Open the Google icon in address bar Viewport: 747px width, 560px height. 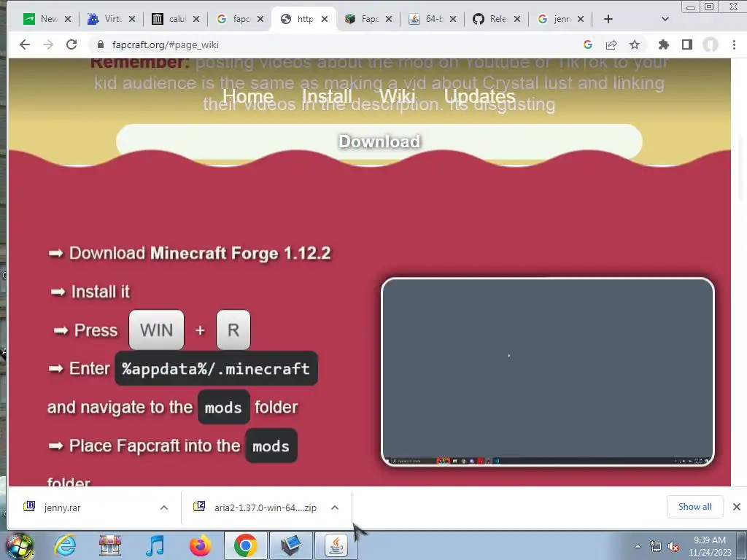tap(588, 44)
